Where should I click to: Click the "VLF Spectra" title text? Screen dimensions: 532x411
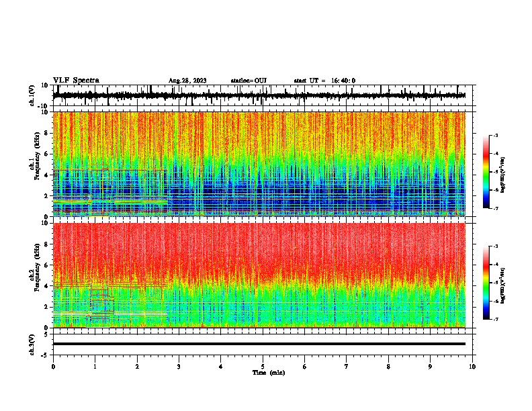[76, 81]
